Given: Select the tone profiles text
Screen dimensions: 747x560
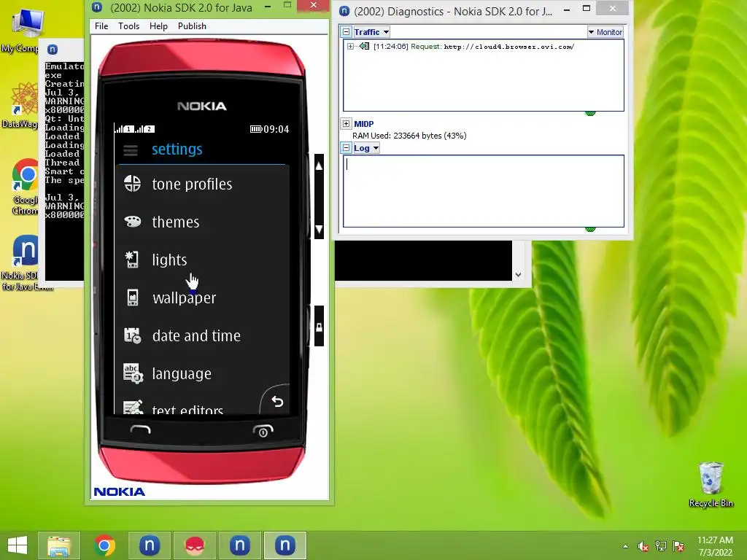Looking at the screenshot, I should (x=192, y=184).
